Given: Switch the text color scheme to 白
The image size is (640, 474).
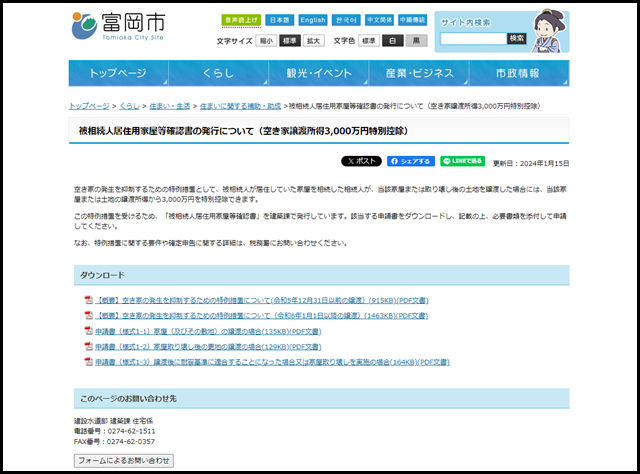Looking at the screenshot, I should pos(393,41).
